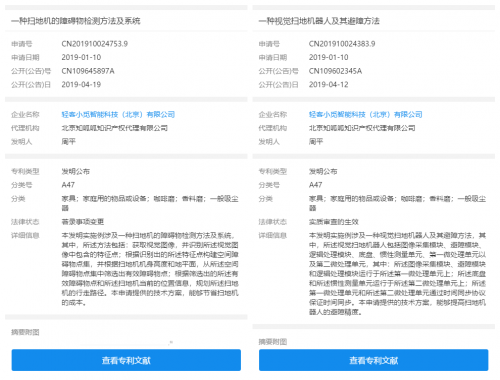Click classification code A47 in the CN109602345A card

[315, 185]
